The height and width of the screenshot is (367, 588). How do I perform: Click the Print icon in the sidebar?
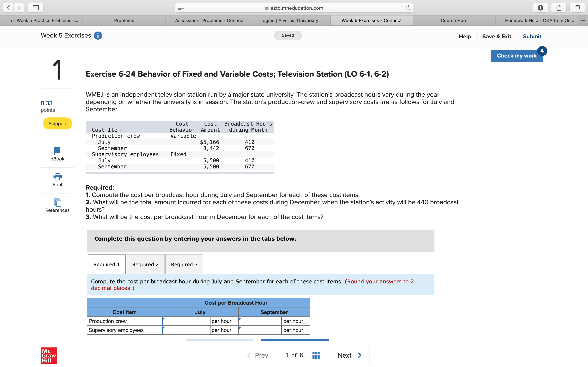click(57, 180)
